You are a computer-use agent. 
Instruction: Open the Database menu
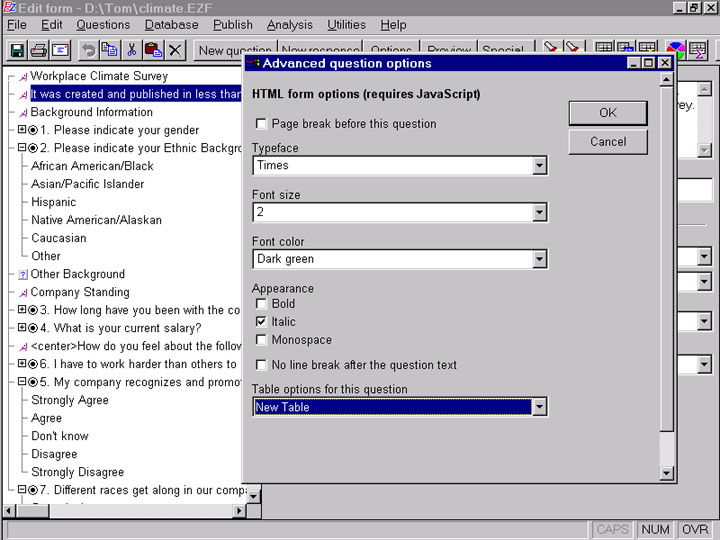coord(172,25)
